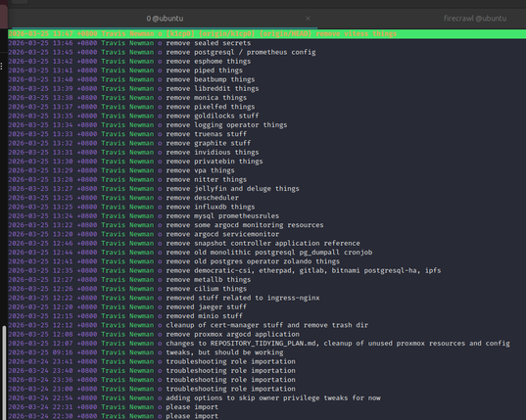Select commit "remove postgresql / prometheus config"
The image size is (526, 420).
[267, 52]
